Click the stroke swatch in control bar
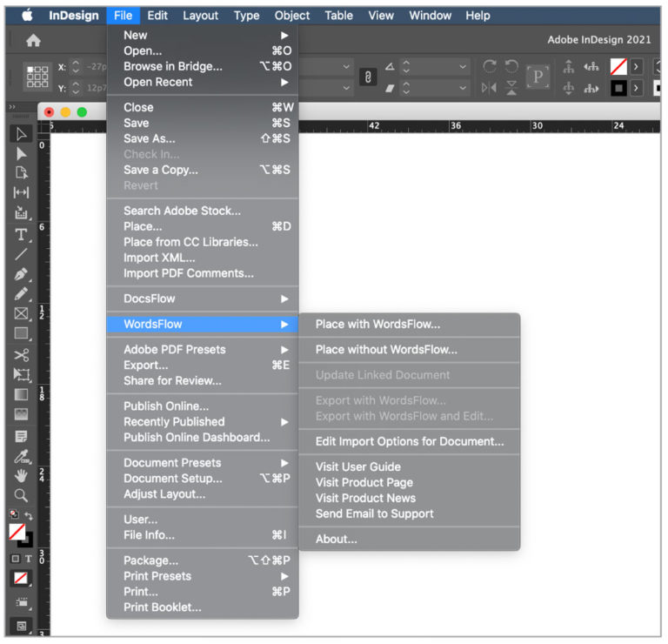 point(618,88)
